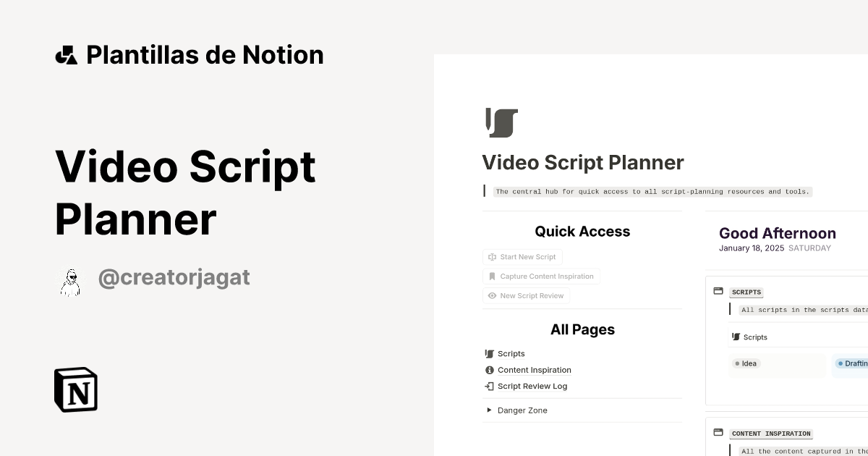The image size is (868, 456).
Task: Expand the Danger Zone section
Action: [x=489, y=410]
